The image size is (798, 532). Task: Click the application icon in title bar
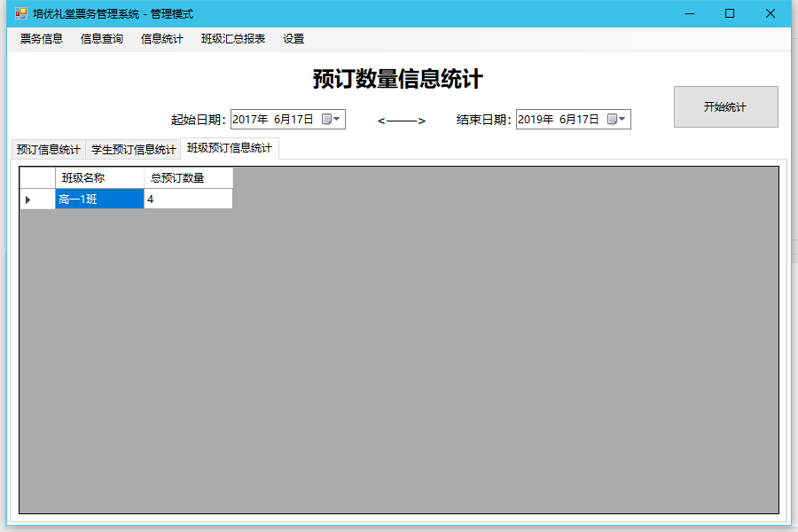tap(20, 13)
